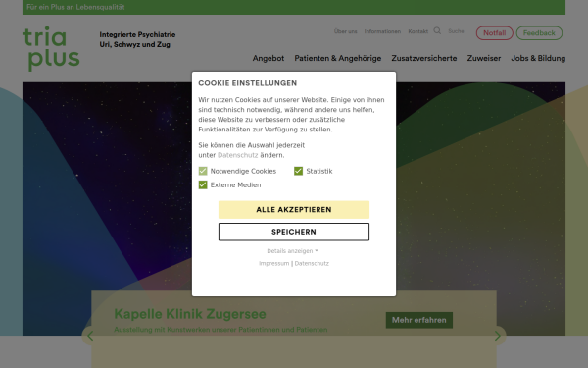The width and height of the screenshot is (588, 368).
Task: Go to next slide with right arrow
Action: pyautogui.click(x=498, y=336)
